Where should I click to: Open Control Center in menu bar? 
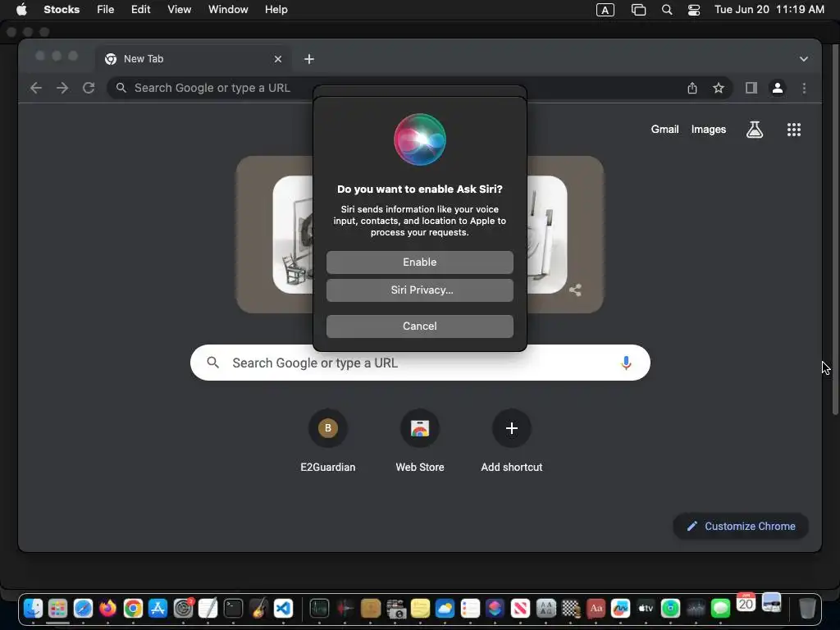694,10
